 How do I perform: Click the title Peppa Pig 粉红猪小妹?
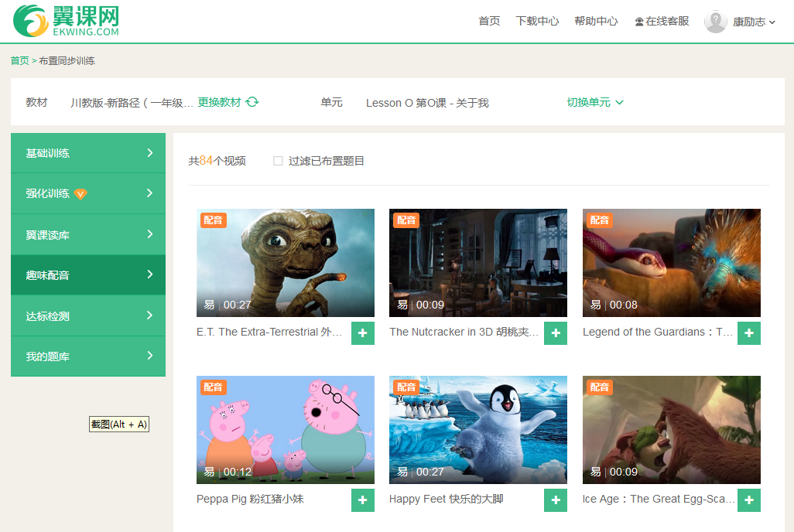pyautogui.click(x=250, y=499)
